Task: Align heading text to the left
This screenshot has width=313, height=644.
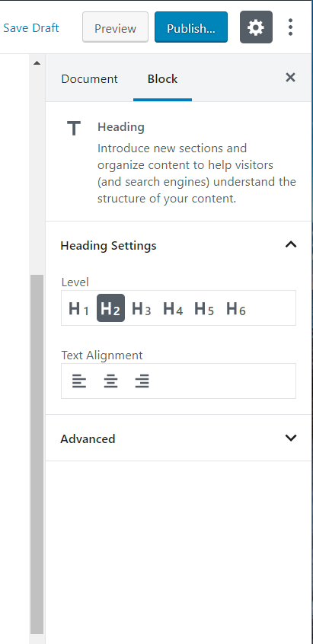Action: [x=79, y=381]
